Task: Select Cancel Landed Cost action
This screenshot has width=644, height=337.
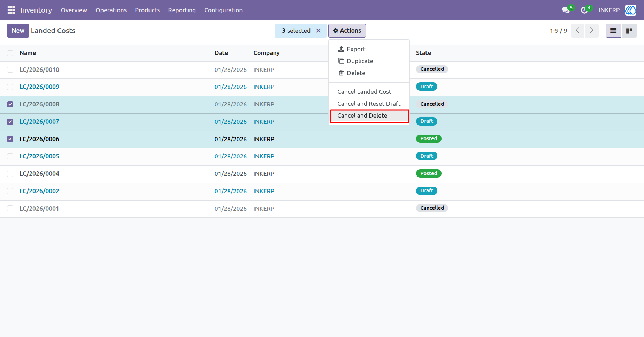Action: (369, 92)
